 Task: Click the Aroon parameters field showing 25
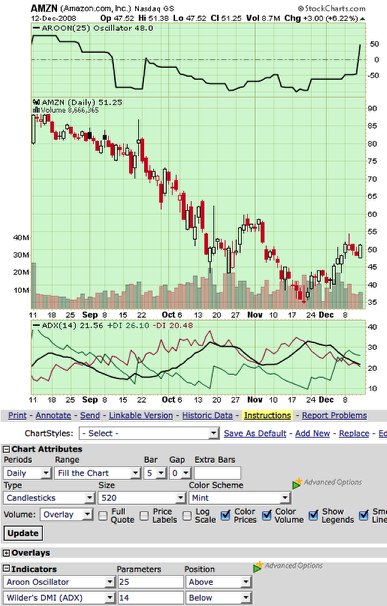pyautogui.click(x=150, y=582)
